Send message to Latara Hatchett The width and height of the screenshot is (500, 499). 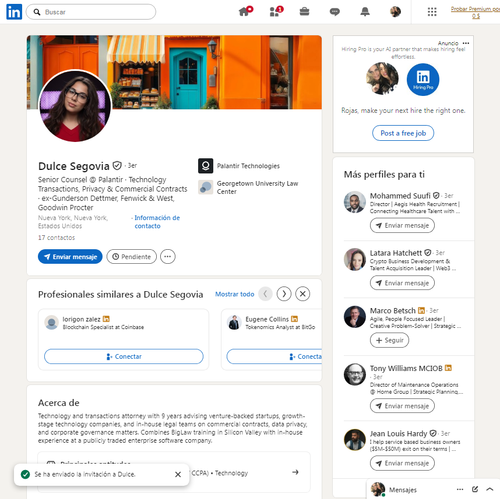[402, 283]
